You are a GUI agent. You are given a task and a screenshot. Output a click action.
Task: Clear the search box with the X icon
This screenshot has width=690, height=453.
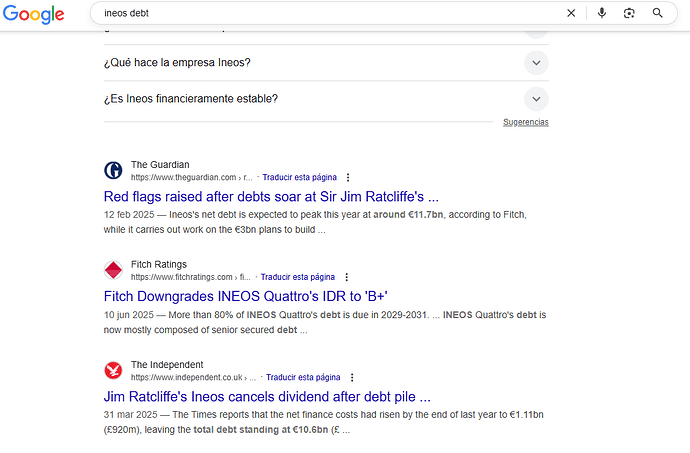571,13
